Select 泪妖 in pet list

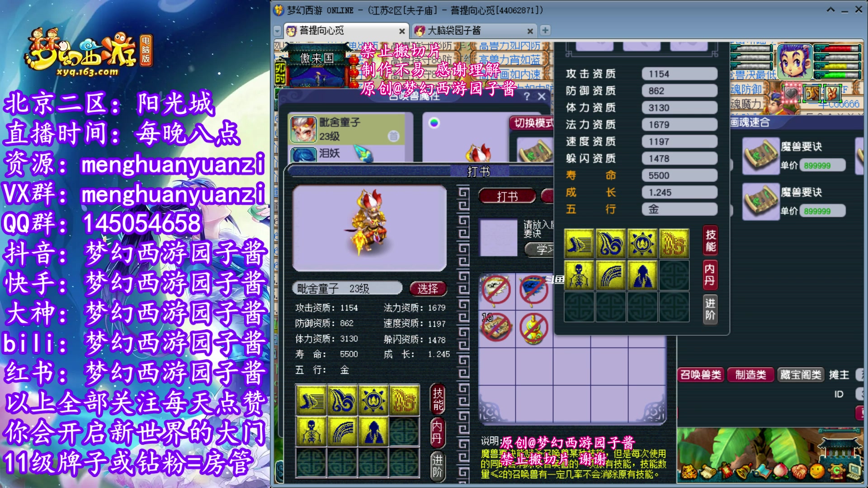[347, 154]
